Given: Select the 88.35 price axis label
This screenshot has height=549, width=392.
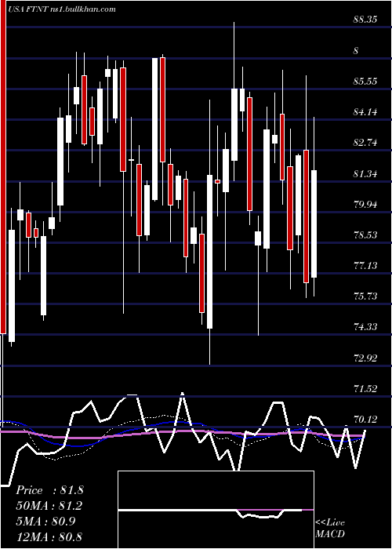Looking at the screenshot, I should pos(365,20).
